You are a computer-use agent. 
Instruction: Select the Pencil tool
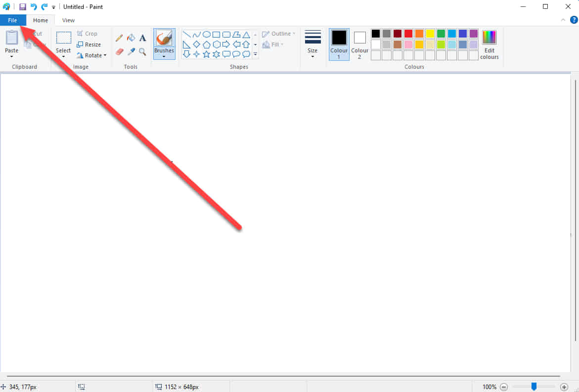click(x=119, y=38)
